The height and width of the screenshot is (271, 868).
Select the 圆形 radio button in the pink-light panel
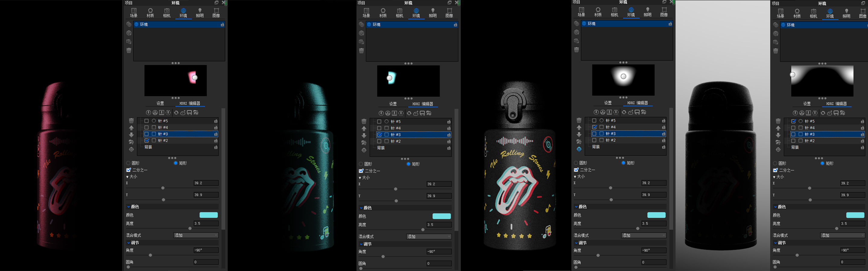(128, 163)
